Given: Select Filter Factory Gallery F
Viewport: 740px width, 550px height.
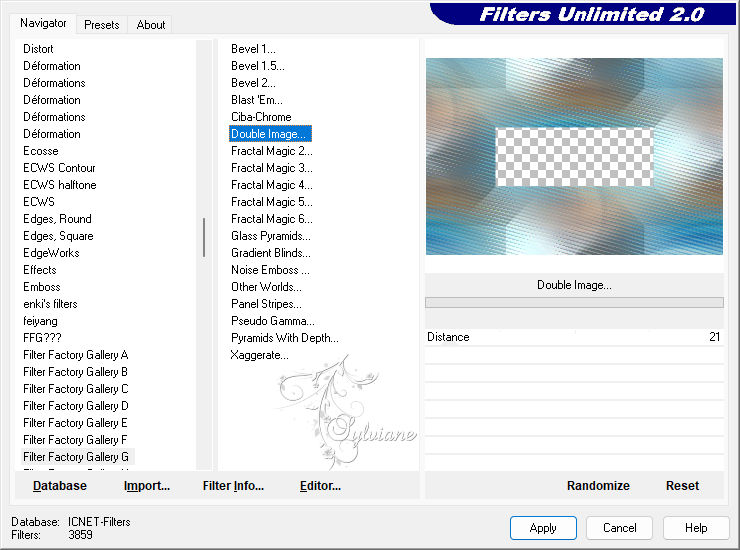Looking at the screenshot, I should point(75,440).
